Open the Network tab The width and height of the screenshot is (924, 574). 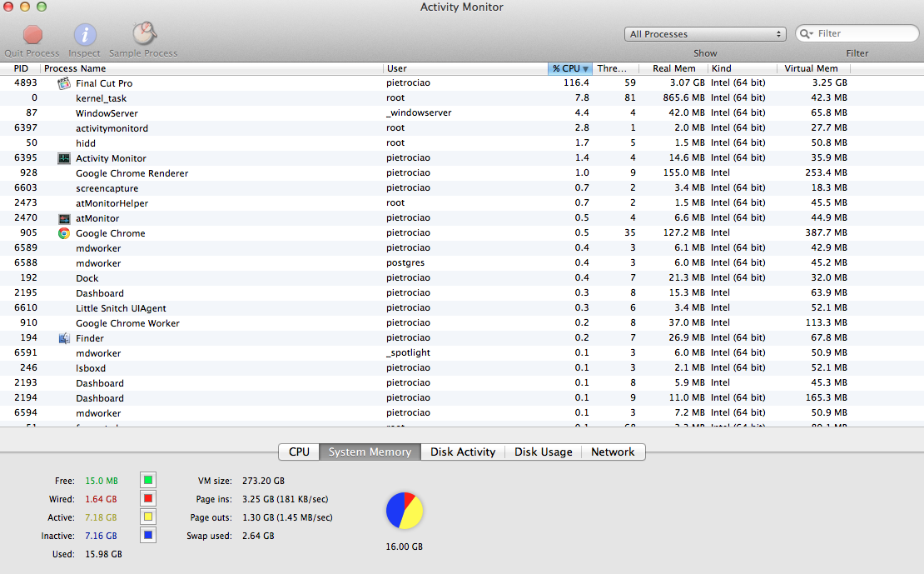613,452
